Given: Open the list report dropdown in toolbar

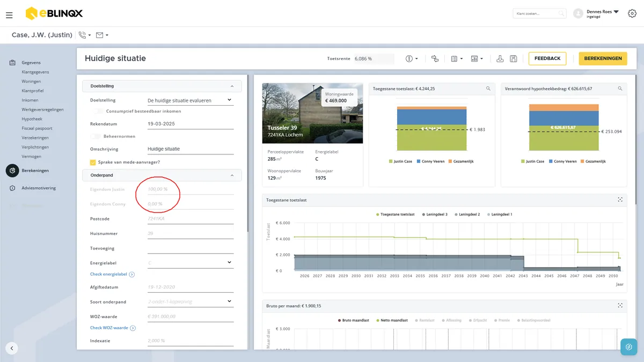Looking at the screenshot, I should click(x=457, y=58).
